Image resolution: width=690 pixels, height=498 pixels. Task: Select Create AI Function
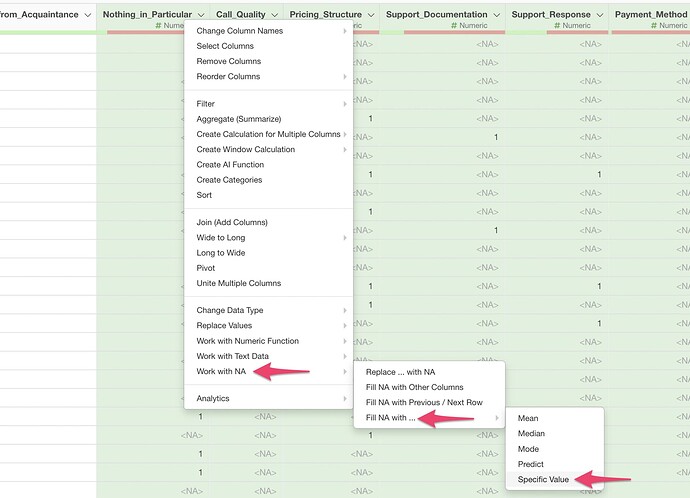(x=229, y=165)
